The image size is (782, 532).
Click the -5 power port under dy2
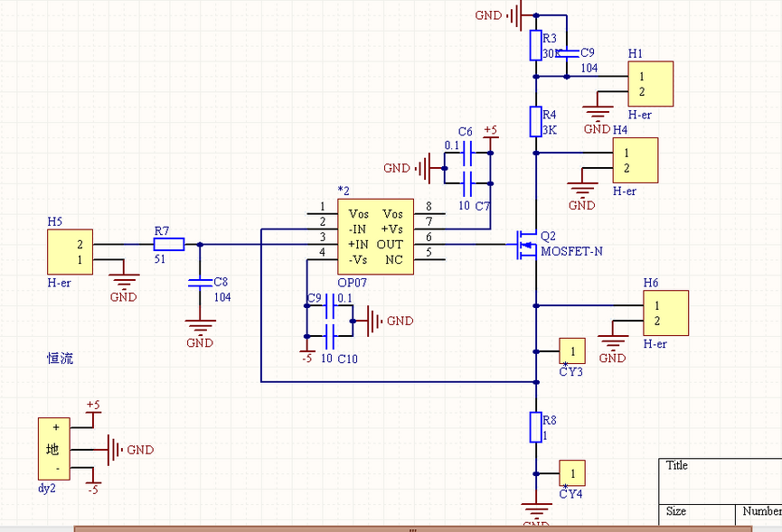93,483
